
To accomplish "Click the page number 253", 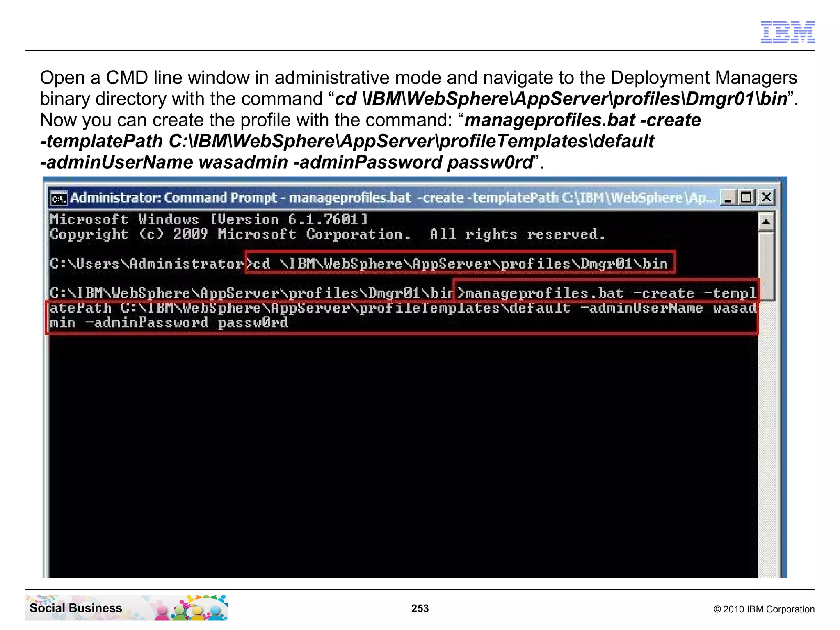I will (x=420, y=608).
